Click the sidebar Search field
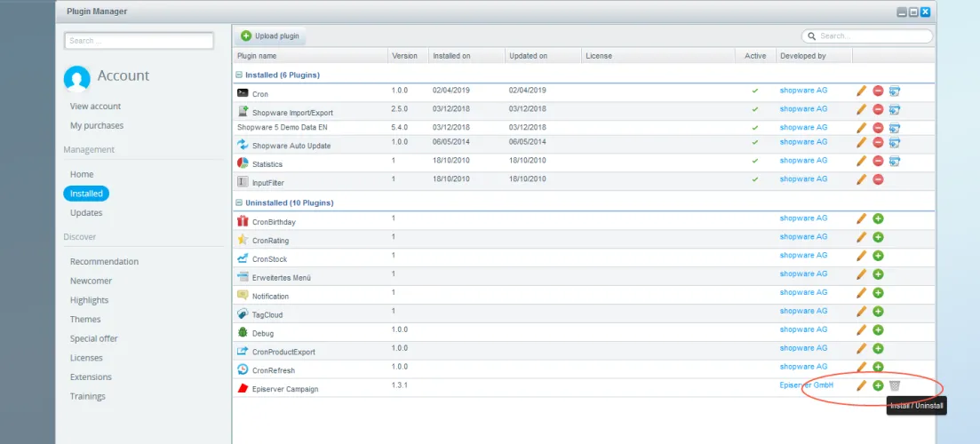The height and width of the screenshot is (444, 980). [x=139, y=41]
